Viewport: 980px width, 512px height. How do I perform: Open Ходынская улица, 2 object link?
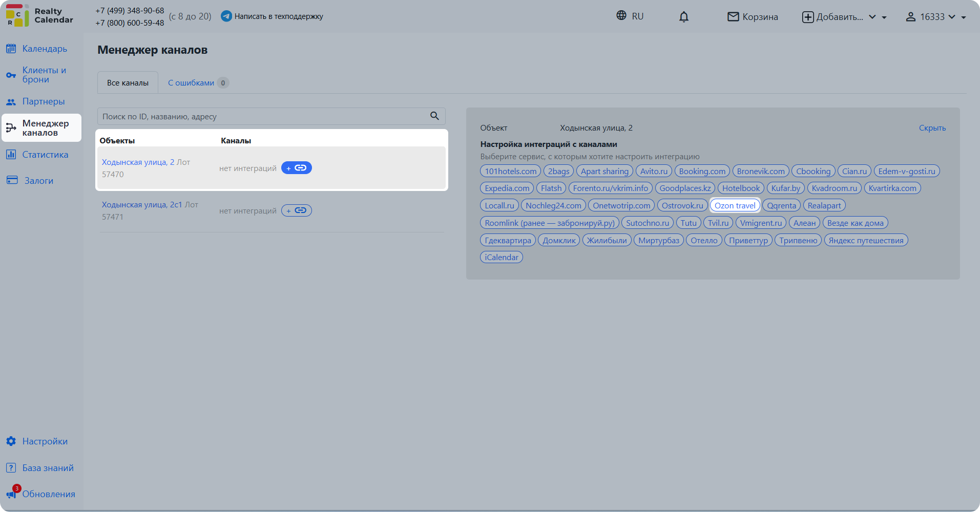pyautogui.click(x=138, y=162)
